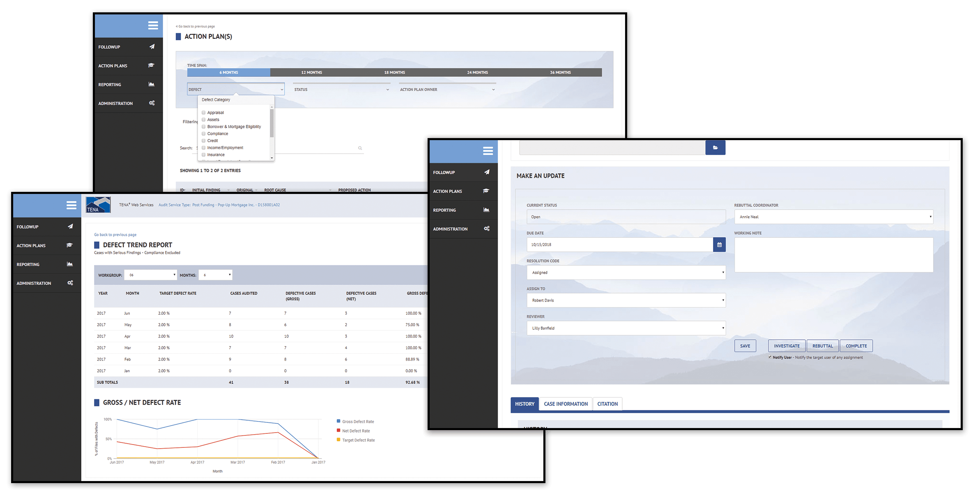Click Action Plans graduation cap icon in Action Plans window
The image size is (980, 493).
click(152, 65)
